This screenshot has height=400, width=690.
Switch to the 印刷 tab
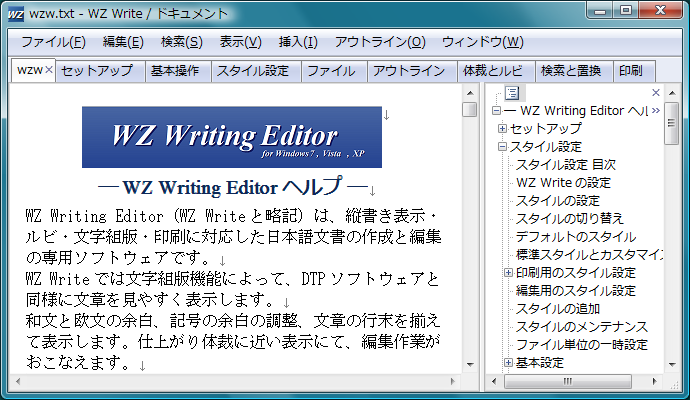click(x=634, y=71)
